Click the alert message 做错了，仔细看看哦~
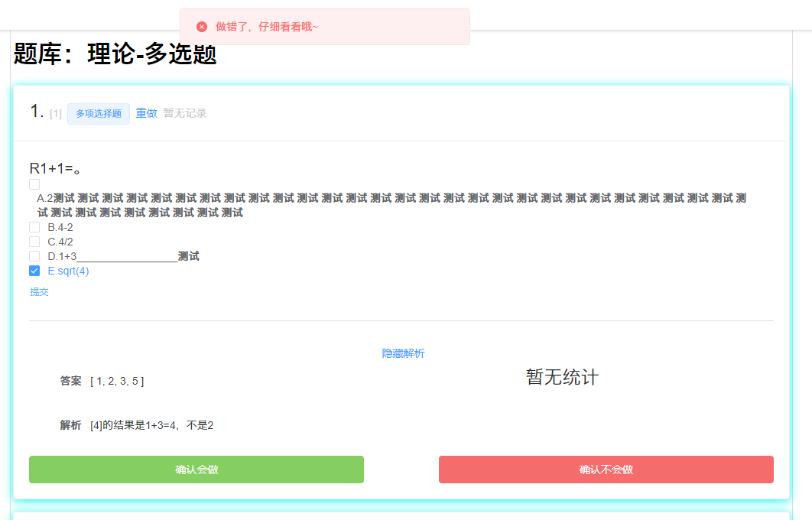The height and width of the screenshot is (520, 812). click(267, 27)
